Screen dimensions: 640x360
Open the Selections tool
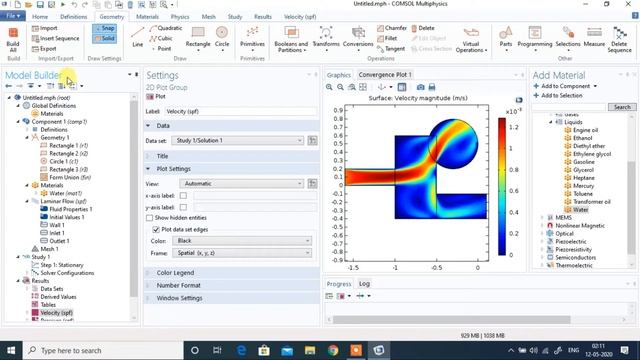click(568, 38)
